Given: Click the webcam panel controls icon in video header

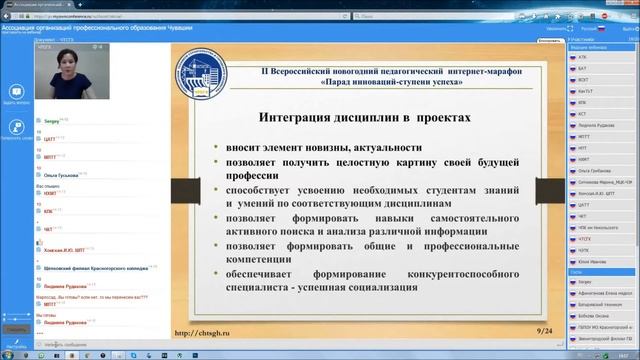Looking at the screenshot, I should pyautogui.click(x=97, y=47).
